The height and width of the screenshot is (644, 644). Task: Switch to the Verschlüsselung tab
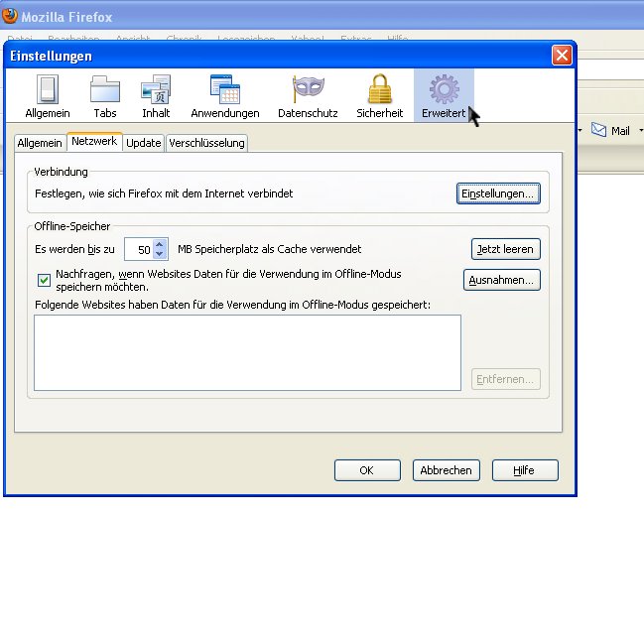(x=206, y=143)
